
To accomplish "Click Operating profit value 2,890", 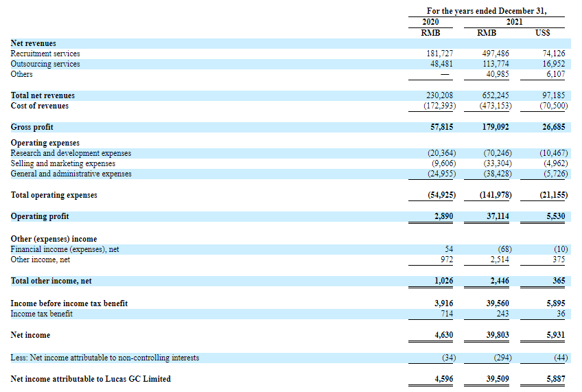I will [443, 216].
